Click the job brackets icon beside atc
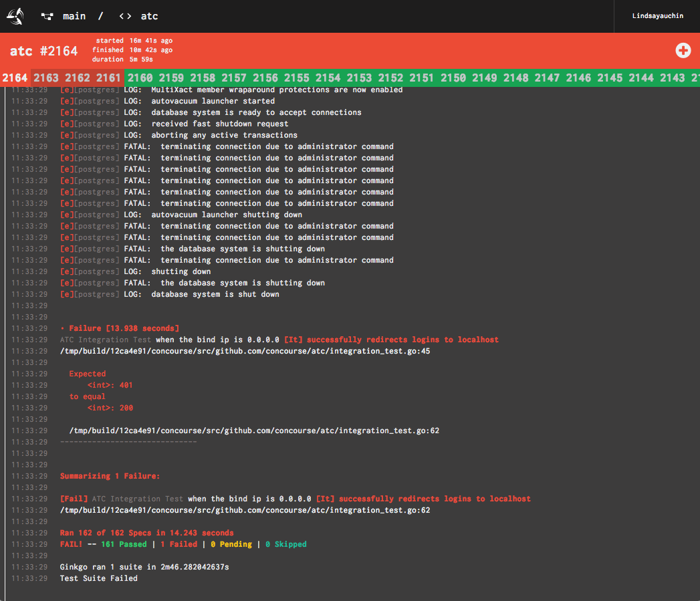The image size is (700, 601). pyautogui.click(x=125, y=16)
